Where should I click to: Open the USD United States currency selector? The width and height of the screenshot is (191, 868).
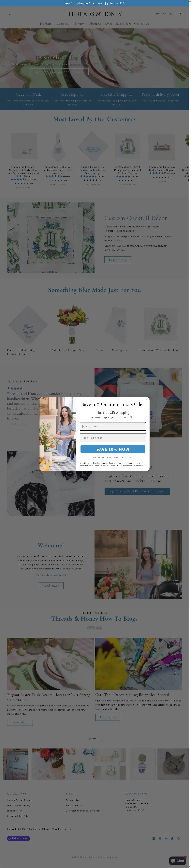pos(165,14)
